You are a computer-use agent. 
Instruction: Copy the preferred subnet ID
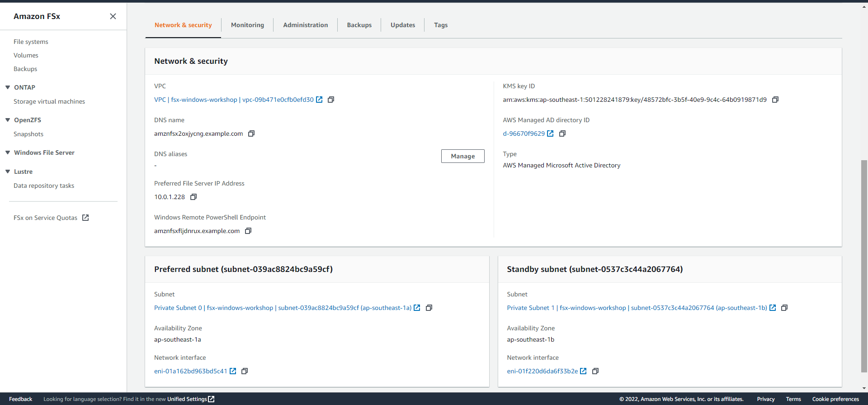[429, 308]
